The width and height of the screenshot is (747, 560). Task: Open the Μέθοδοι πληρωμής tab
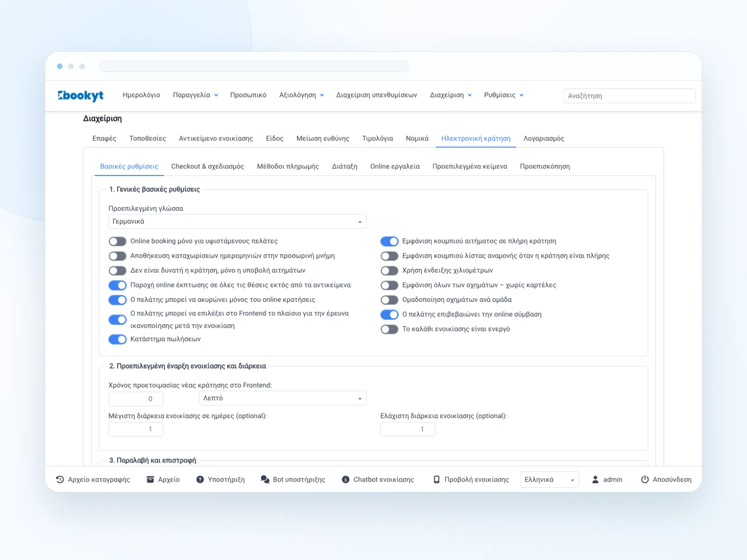pos(288,167)
